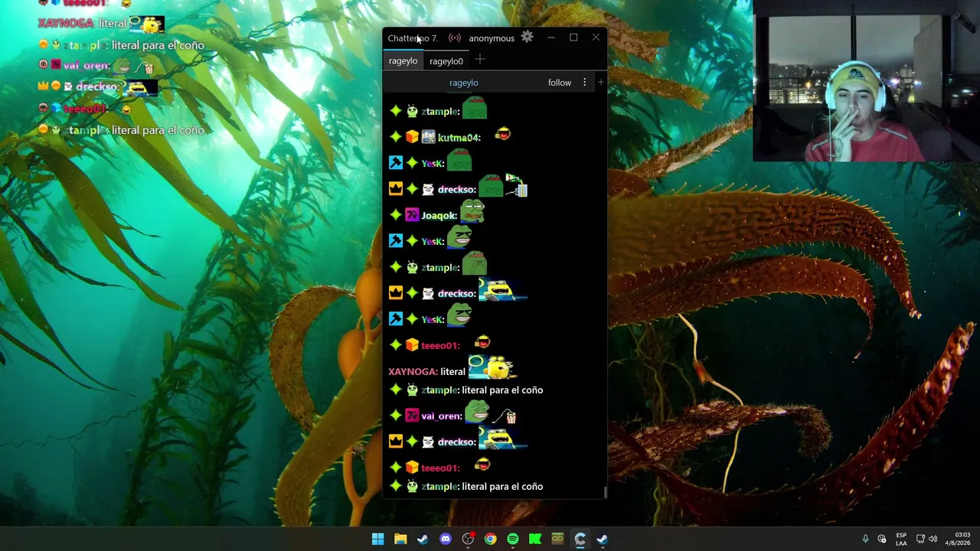
Task: Click "XAYNOGA: literal" in the overlay chat
Action: click(82, 24)
